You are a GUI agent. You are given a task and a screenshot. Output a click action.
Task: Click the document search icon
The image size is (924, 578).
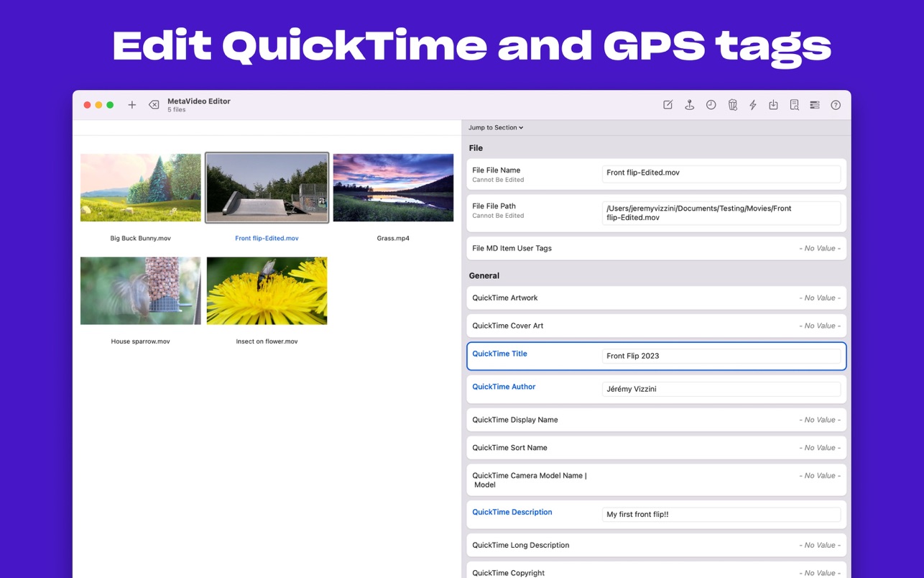pyautogui.click(x=794, y=105)
